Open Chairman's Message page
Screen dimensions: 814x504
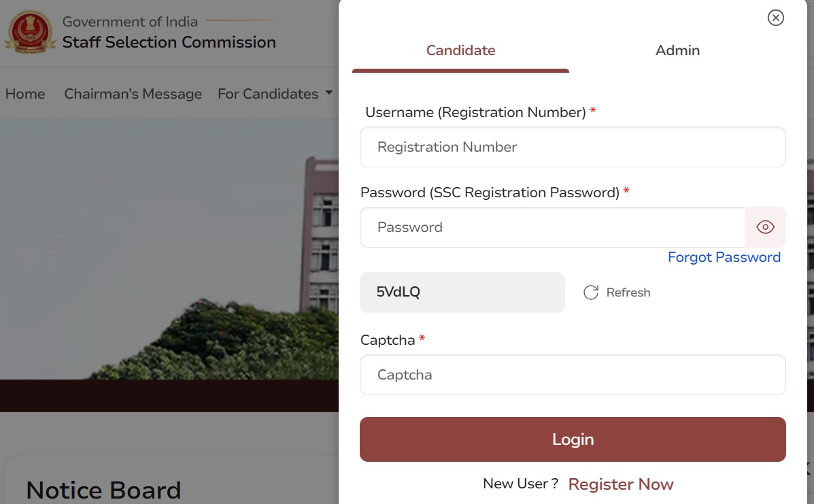133,94
